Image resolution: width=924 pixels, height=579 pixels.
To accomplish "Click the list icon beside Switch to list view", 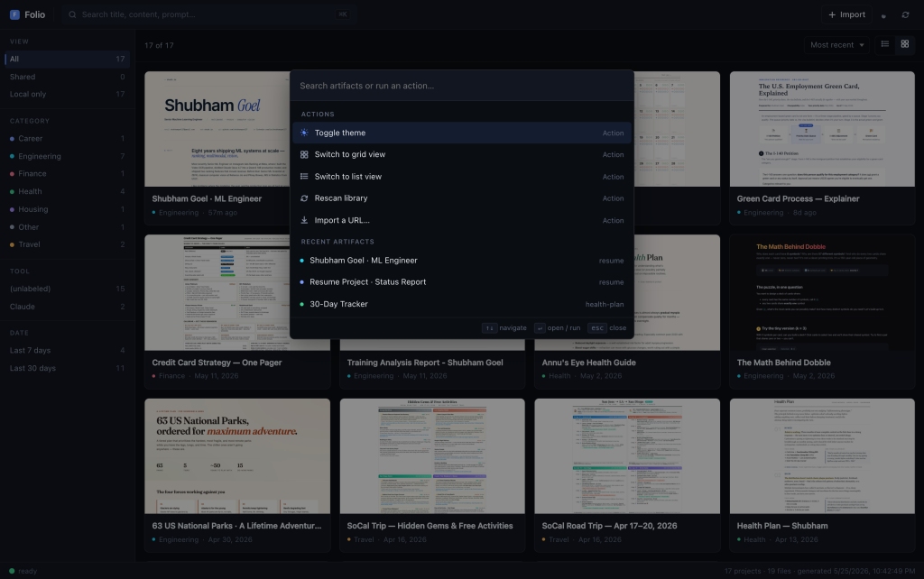I will click(x=304, y=177).
